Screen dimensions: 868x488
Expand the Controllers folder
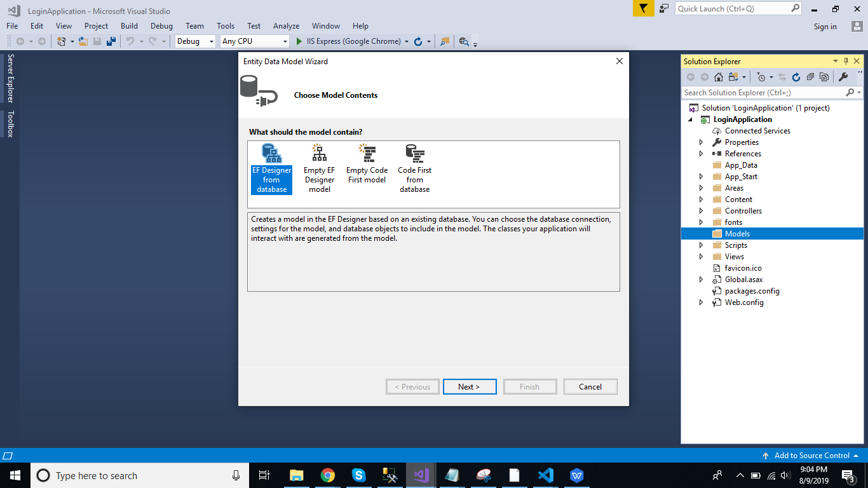click(702, 211)
